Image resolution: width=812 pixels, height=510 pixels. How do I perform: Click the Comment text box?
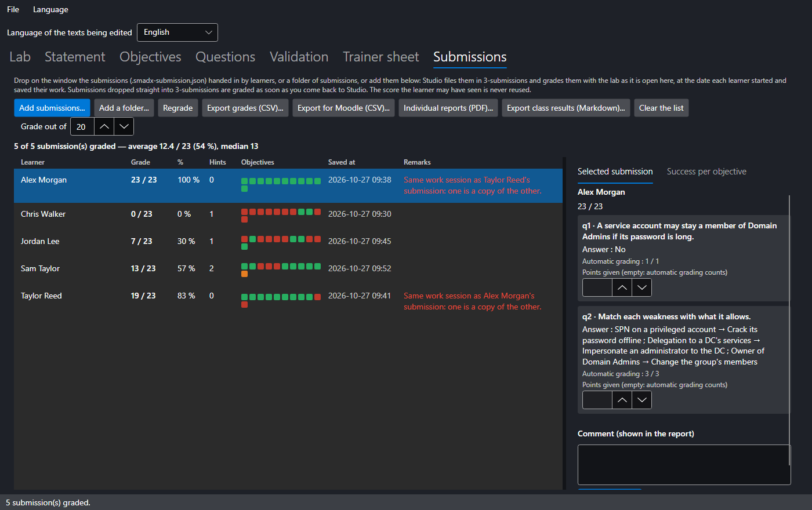click(684, 465)
